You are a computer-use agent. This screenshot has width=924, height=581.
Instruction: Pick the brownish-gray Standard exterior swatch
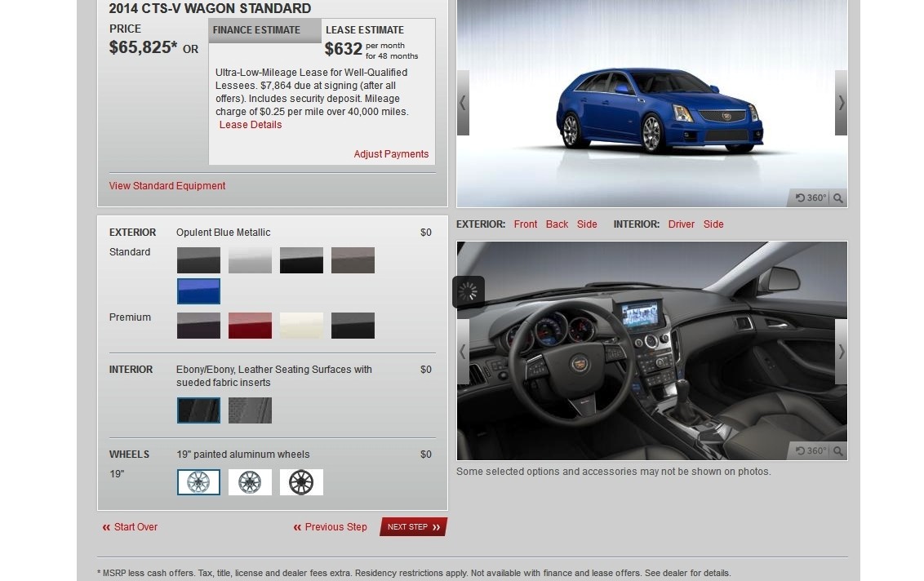[353, 260]
